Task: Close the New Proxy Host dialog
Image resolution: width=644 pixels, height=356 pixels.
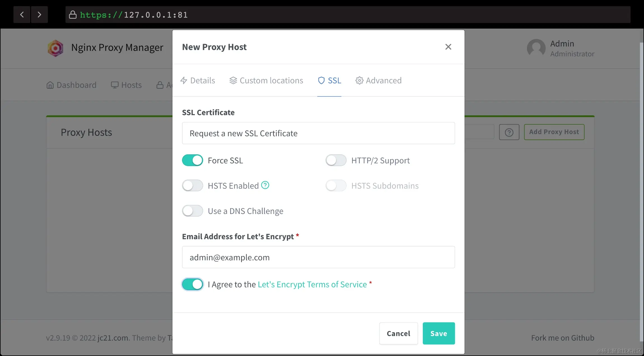Action: pos(448,47)
